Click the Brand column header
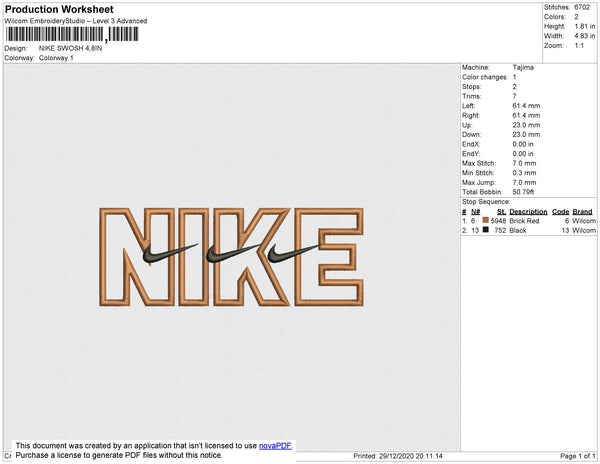This screenshot has height=464, width=600. (582, 212)
